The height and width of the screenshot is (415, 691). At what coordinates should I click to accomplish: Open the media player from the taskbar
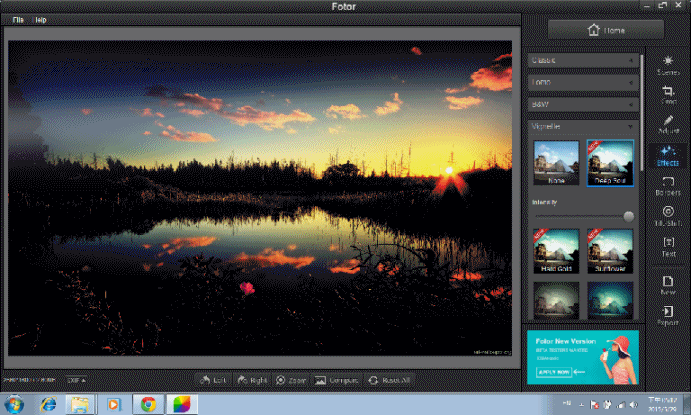pyautogui.click(x=113, y=404)
